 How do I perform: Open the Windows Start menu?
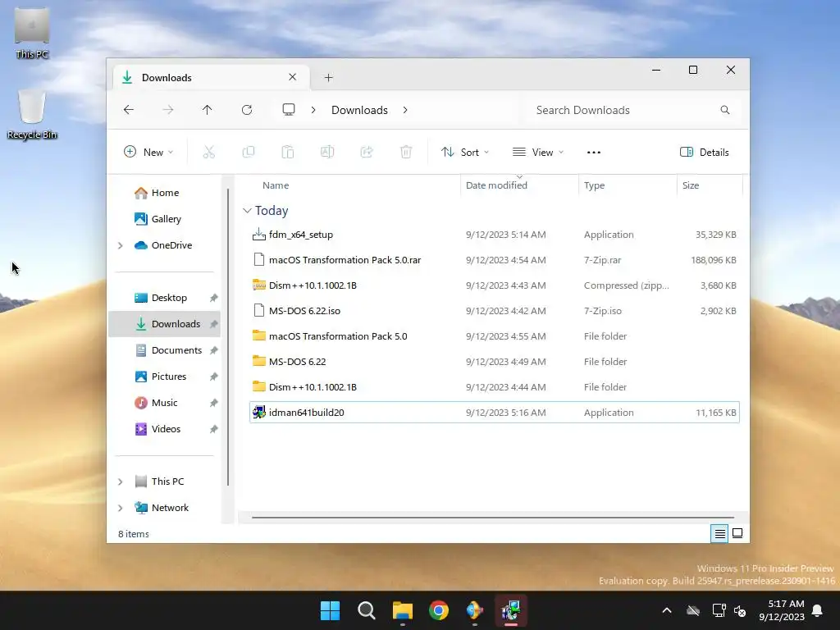(330, 610)
